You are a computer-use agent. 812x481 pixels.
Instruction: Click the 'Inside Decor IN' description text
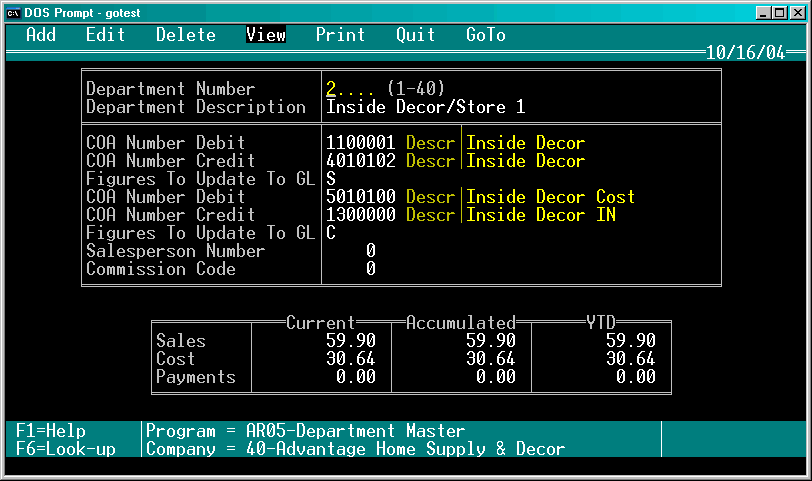click(x=541, y=215)
